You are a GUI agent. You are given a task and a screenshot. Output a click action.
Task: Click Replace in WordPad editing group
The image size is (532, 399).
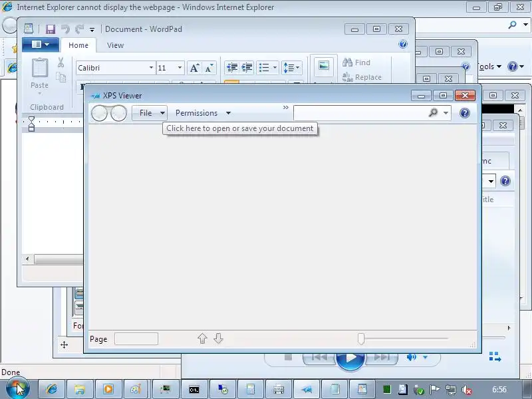click(x=362, y=77)
